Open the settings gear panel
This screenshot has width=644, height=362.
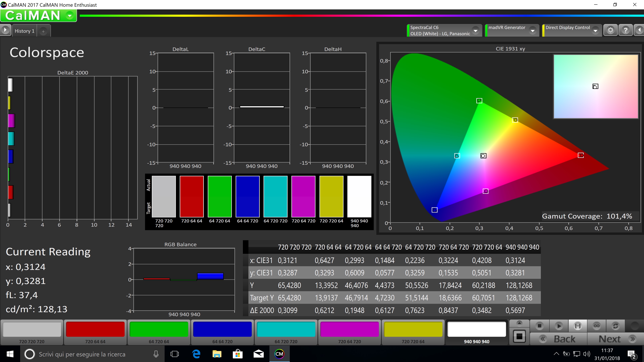pos(611,30)
